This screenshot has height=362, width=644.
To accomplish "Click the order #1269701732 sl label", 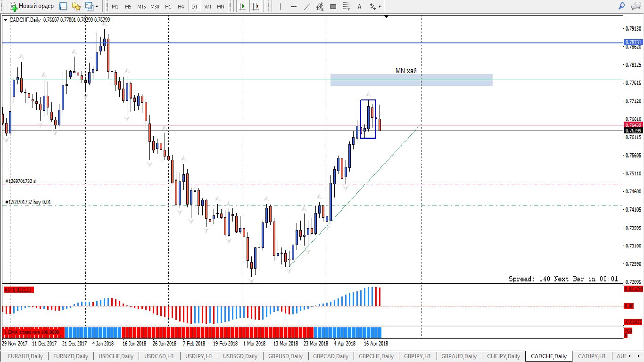I will click(21, 181).
